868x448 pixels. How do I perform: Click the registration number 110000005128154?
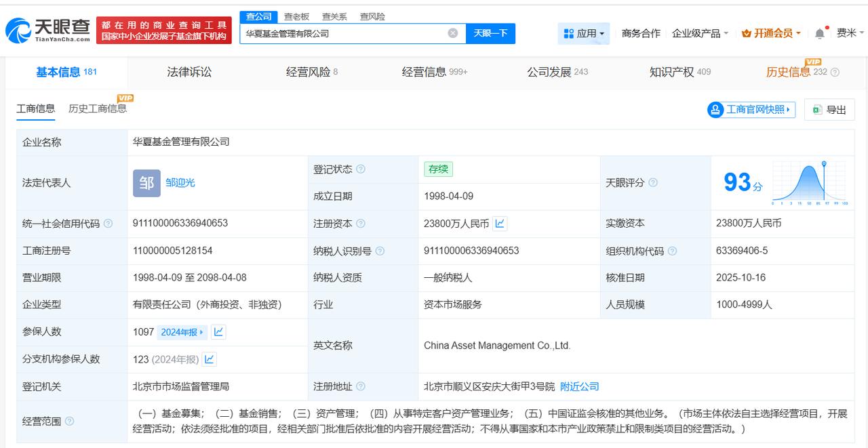click(173, 251)
